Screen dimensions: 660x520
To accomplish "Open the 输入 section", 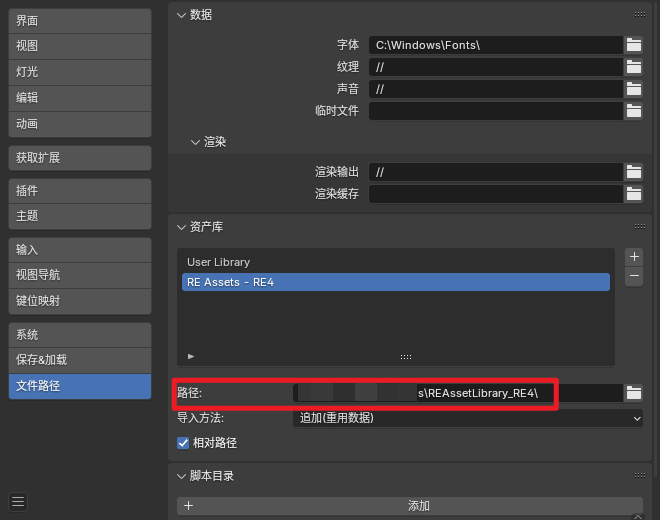I will coord(80,250).
